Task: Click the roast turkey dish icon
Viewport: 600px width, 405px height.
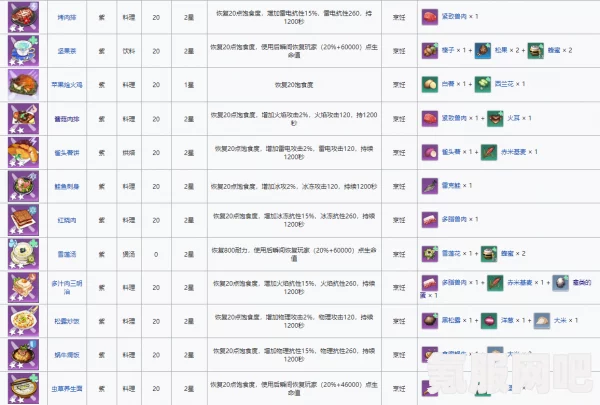Action: 23,85
